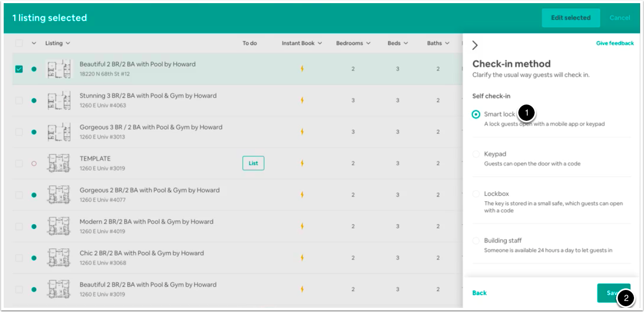The width and height of the screenshot is (644, 312).
Task: Open floor plan thumbnail for TEMPLATE listing
Action: (59, 163)
